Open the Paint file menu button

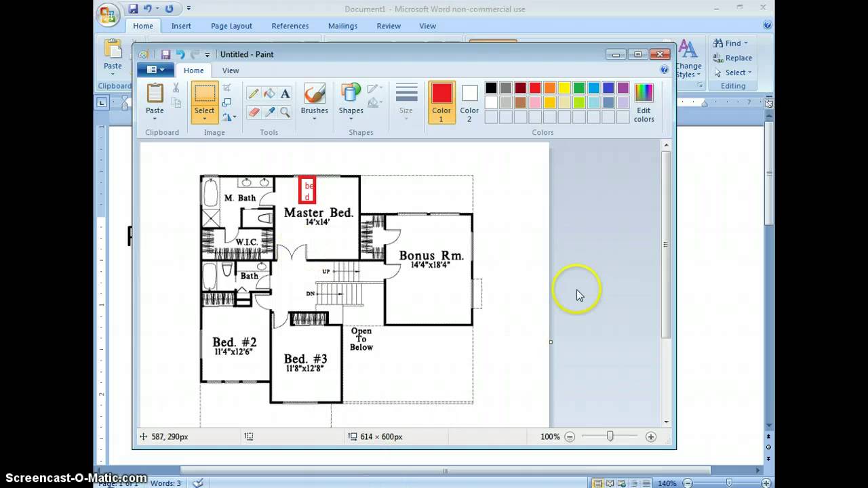155,70
